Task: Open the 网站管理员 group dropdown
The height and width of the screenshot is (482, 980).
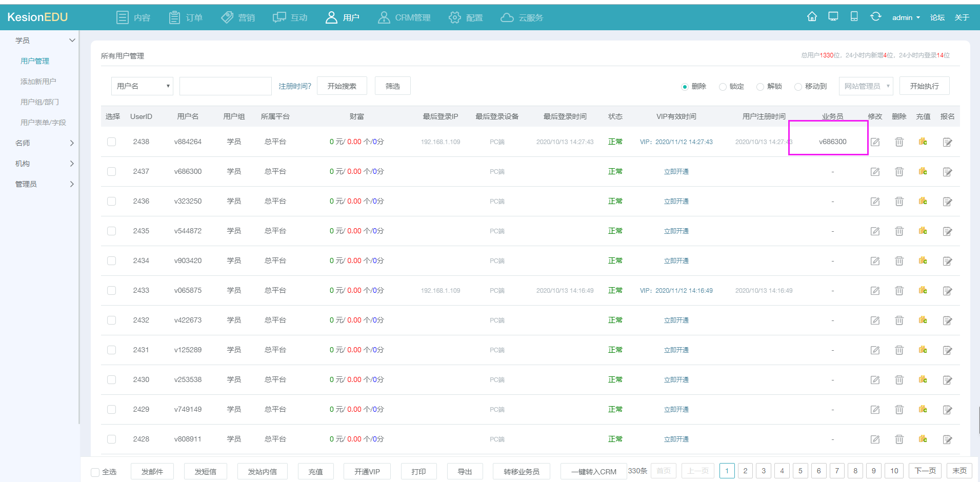Action: point(866,86)
